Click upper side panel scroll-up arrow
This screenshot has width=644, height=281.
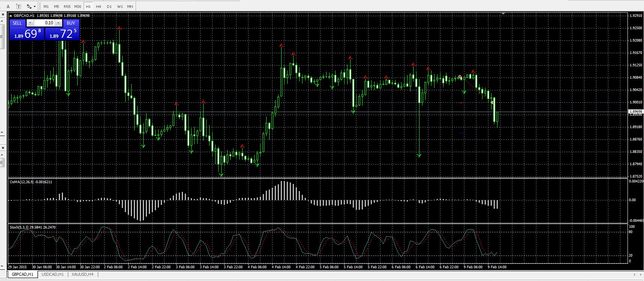2,20
